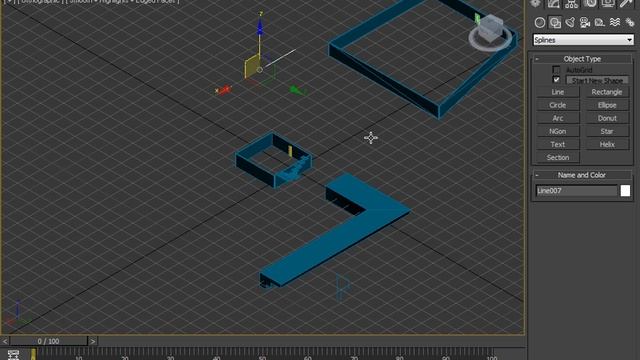
Task: Click the NGon spline button
Action: point(558,131)
